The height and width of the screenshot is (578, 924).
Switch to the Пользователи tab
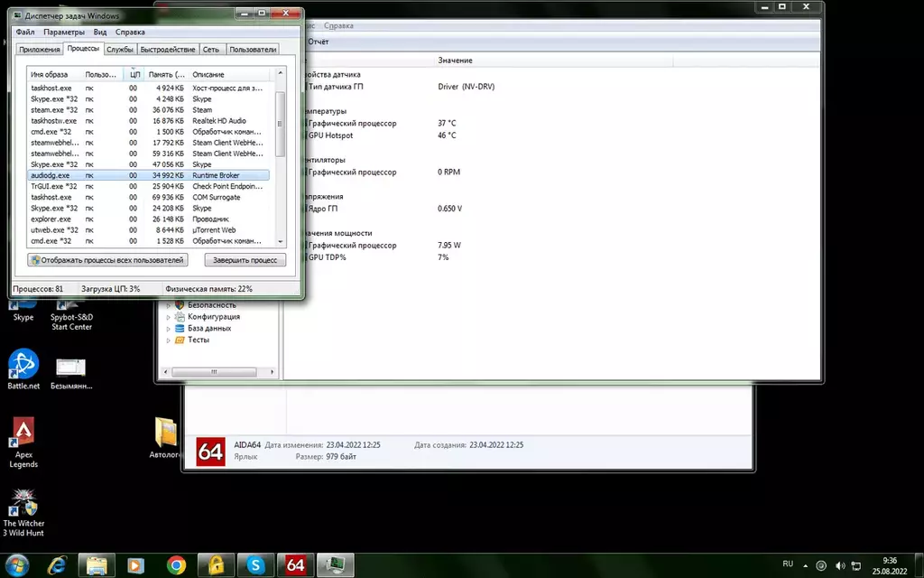coord(253,50)
